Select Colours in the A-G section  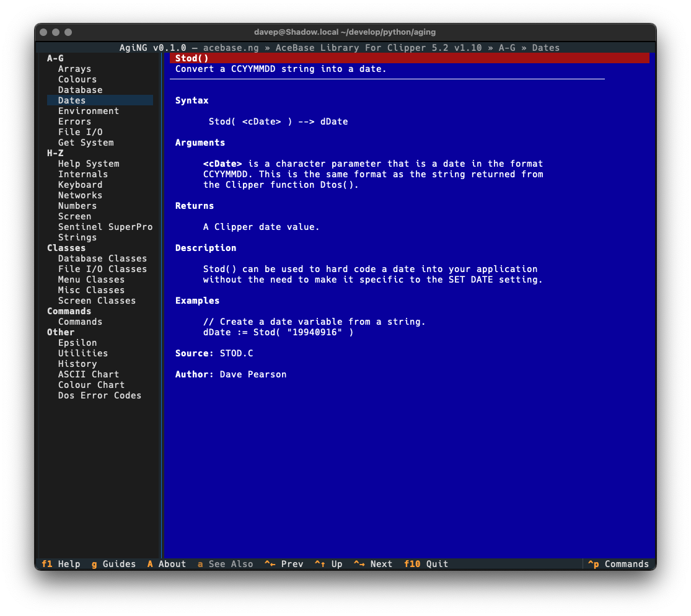tap(77, 79)
